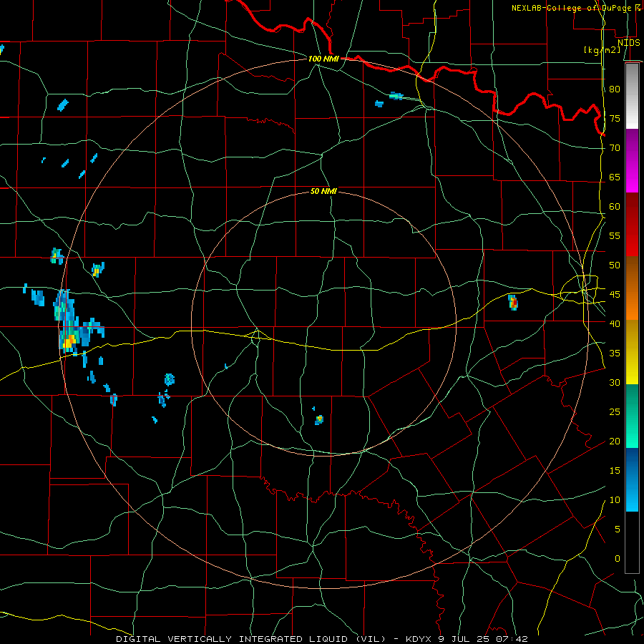Click the 25 value on the VIL scale
644x644 pixels.
pyautogui.click(x=615, y=411)
